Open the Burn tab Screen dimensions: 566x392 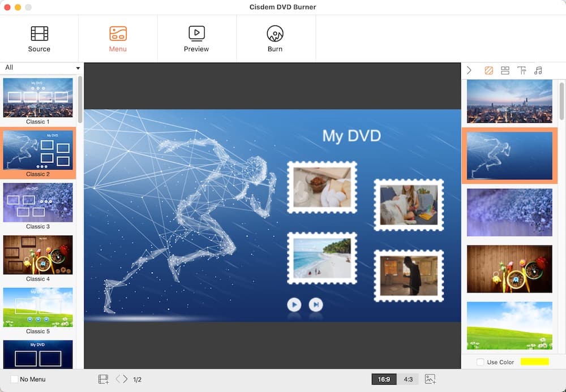pyautogui.click(x=275, y=39)
